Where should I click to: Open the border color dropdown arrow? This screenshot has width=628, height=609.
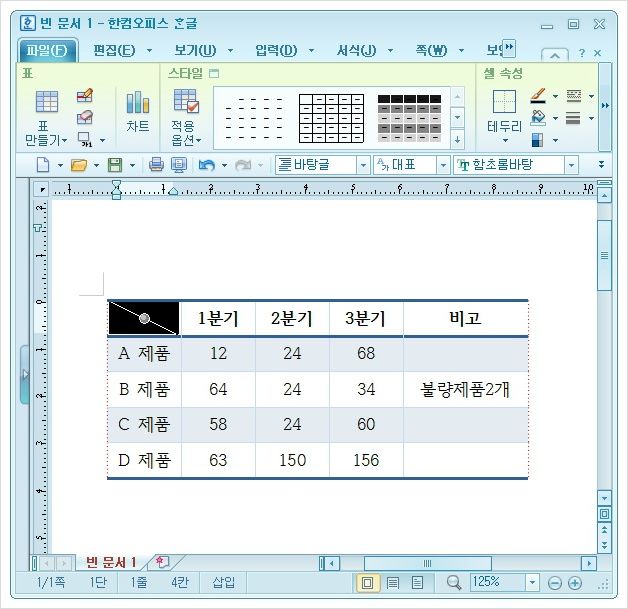[556, 96]
